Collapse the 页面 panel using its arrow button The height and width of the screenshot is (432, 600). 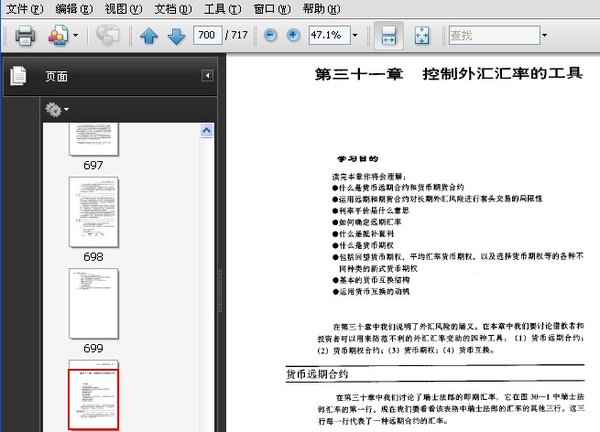207,76
